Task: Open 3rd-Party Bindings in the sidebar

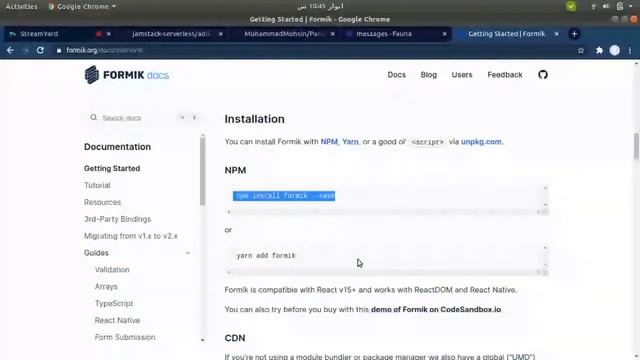Action: tap(118, 219)
